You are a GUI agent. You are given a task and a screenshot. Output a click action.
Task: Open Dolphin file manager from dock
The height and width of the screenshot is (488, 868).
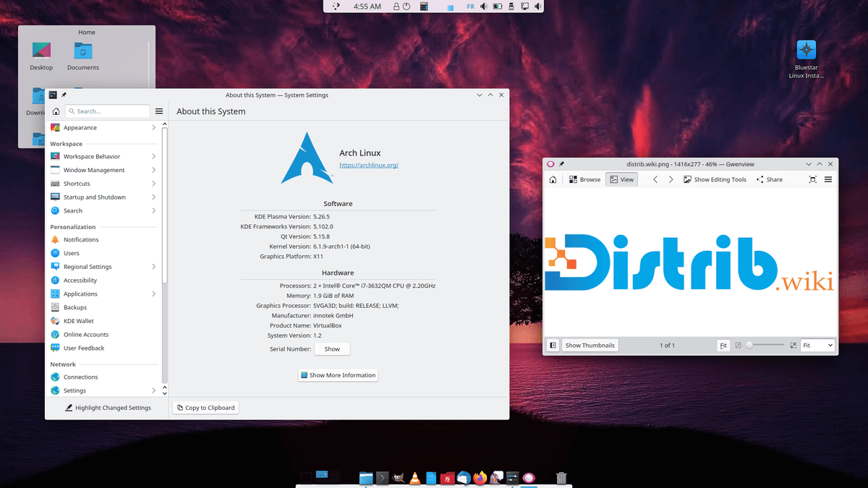tap(366, 478)
